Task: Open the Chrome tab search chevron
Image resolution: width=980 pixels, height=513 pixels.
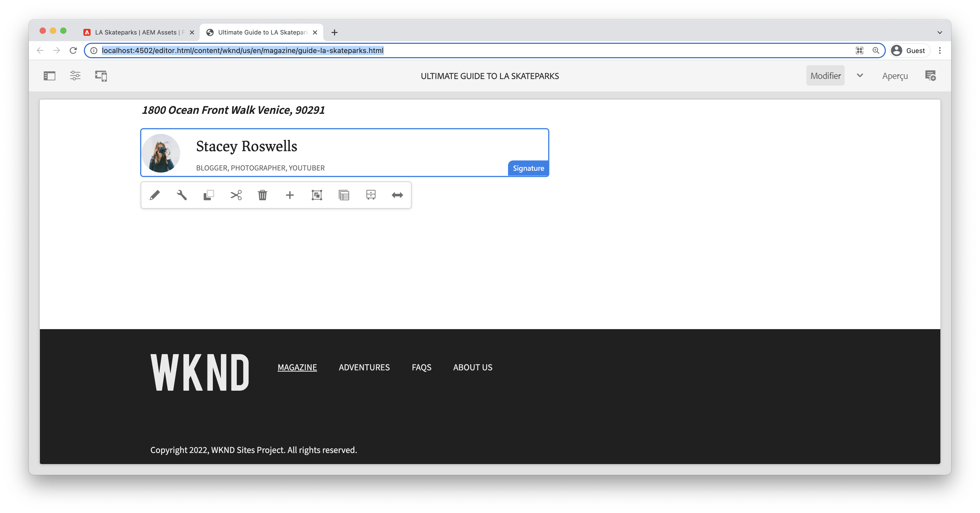Action: coord(939,33)
